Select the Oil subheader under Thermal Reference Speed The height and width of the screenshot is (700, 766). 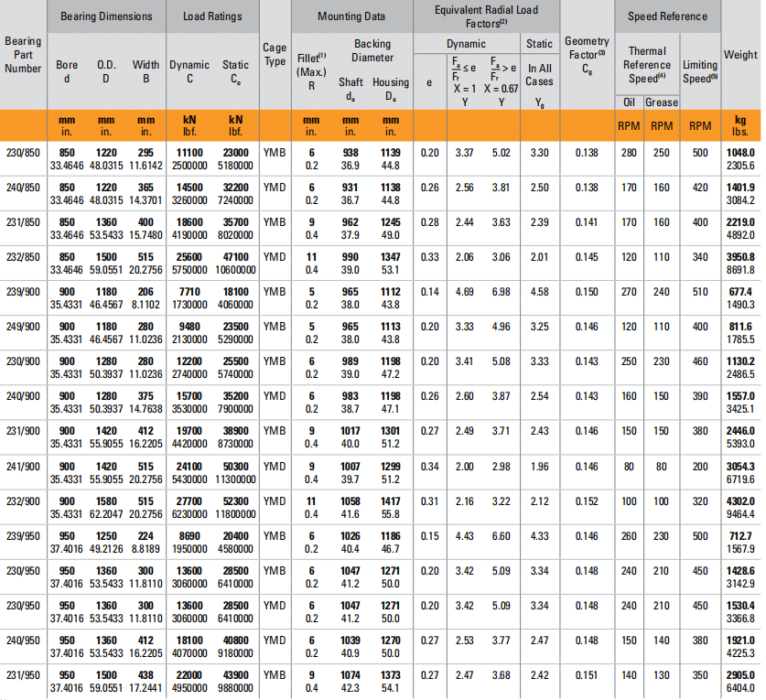pyautogui.click(x=629, y=102)
